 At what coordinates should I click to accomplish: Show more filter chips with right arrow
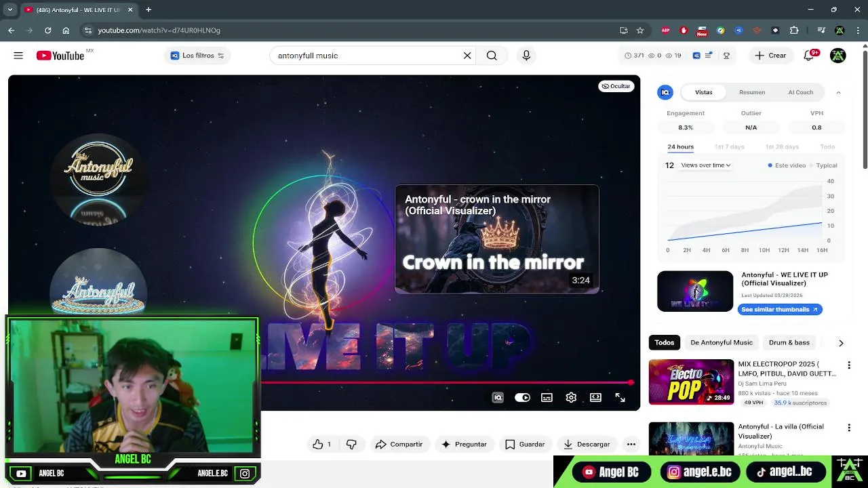tap(841, 343)
